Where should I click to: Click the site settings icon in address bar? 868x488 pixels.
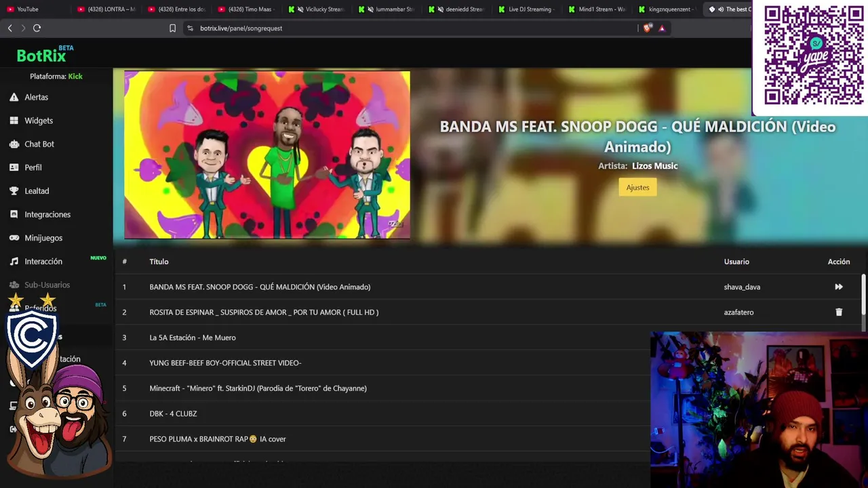(190, 28)
